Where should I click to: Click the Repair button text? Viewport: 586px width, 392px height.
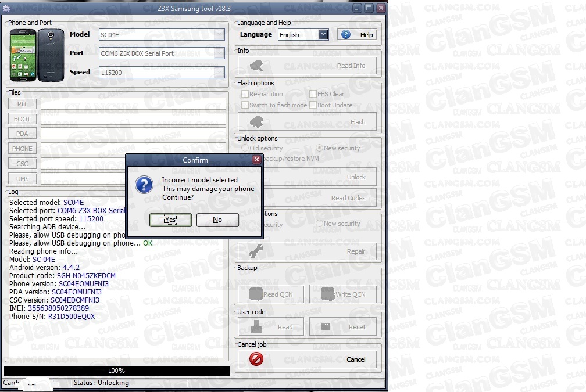pos(356,251)
